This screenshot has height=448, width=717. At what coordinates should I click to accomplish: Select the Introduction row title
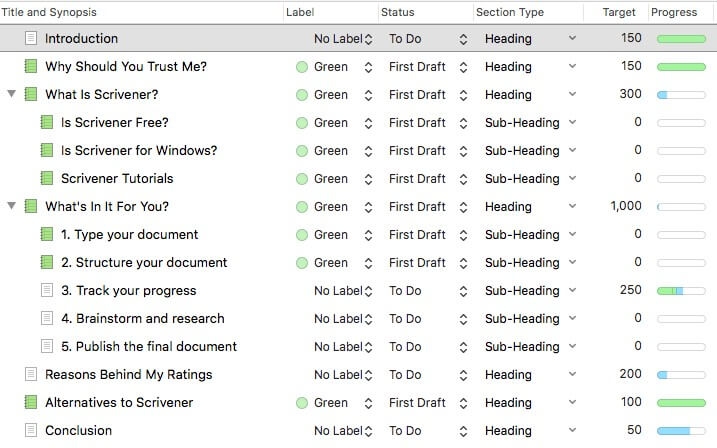[81, 38]
